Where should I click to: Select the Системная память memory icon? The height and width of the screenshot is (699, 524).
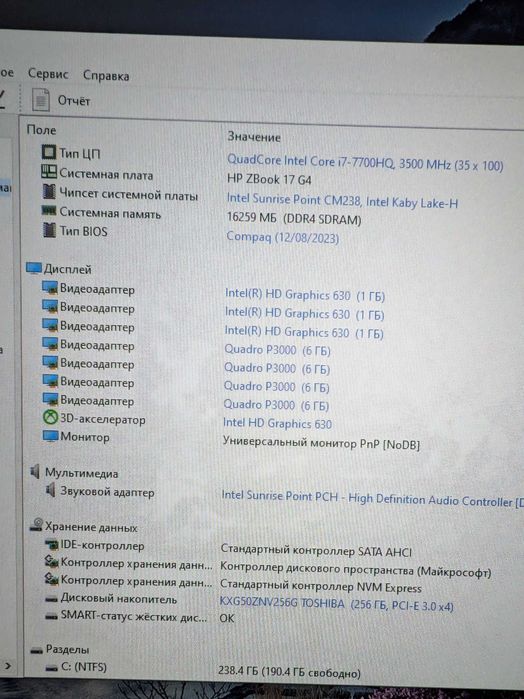click(49, 210)
